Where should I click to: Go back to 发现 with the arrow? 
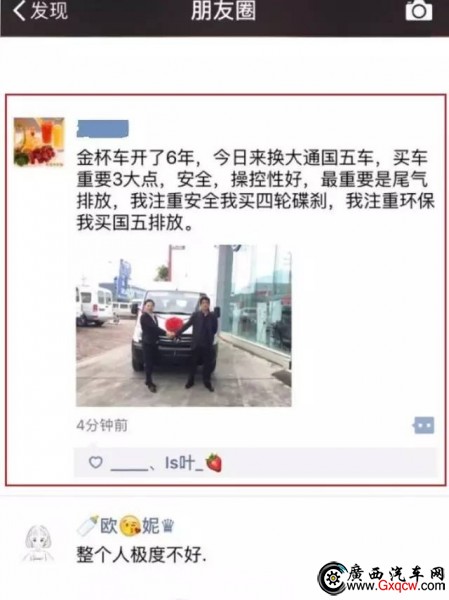pos(19,11)
